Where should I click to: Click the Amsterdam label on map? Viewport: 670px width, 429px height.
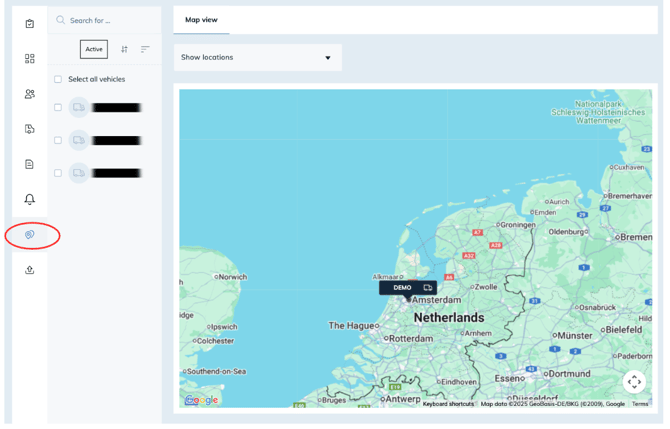[436, 300]
